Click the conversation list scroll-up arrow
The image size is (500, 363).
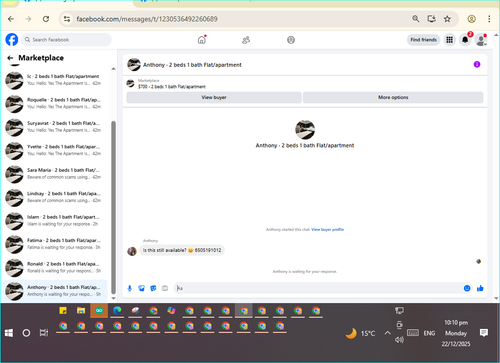(113, 69)
